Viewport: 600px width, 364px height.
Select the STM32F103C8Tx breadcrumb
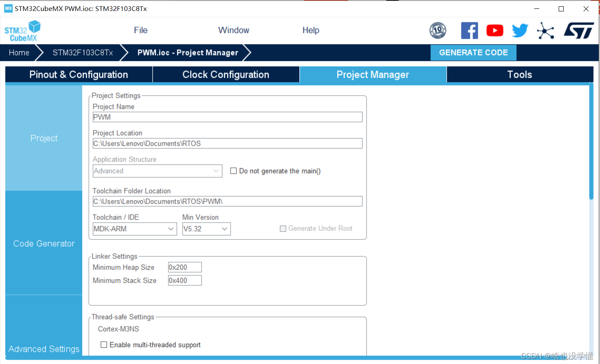click(x=83, y=53)
